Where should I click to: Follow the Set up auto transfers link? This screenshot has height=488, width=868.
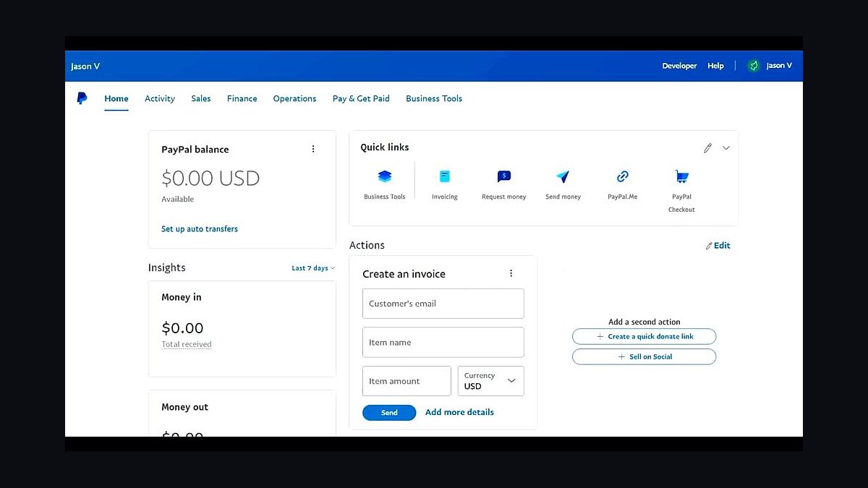coord(200,228)
